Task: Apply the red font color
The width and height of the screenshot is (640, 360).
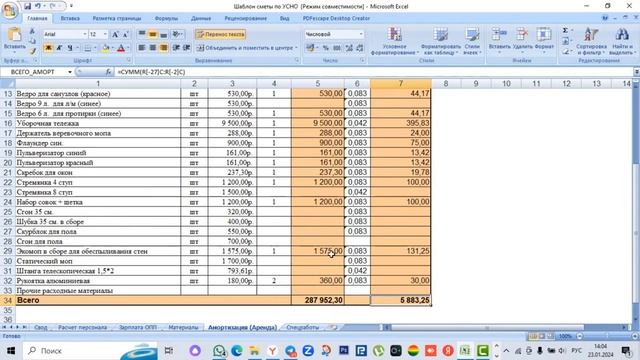Action: (121, 48)
